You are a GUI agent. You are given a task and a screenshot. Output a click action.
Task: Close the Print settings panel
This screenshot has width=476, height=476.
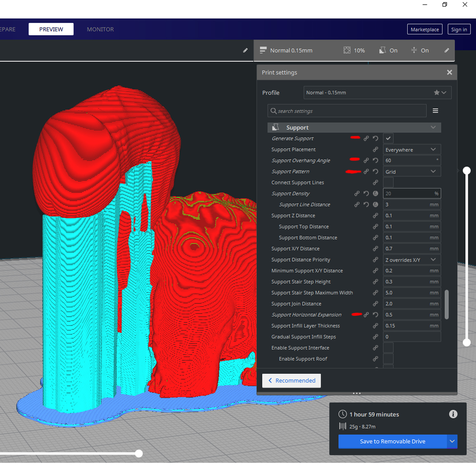click(x=450, y=73)
